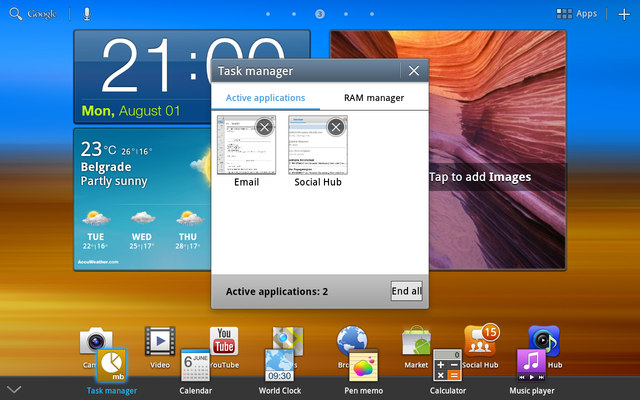The height and width of the screenshot is (400, 640).
Task: Open the Apps drawer
Action: tap(577, 14)
